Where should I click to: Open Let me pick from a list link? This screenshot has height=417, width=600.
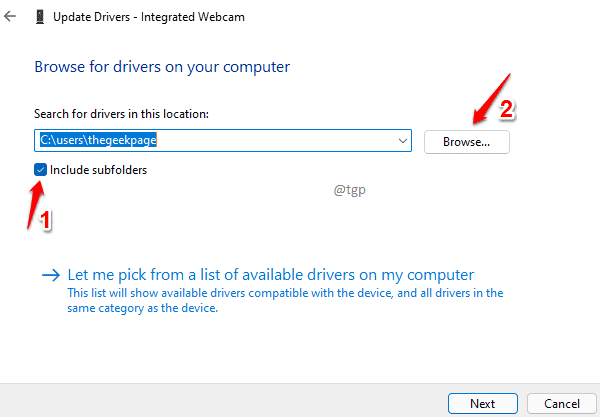coord(271,275)
